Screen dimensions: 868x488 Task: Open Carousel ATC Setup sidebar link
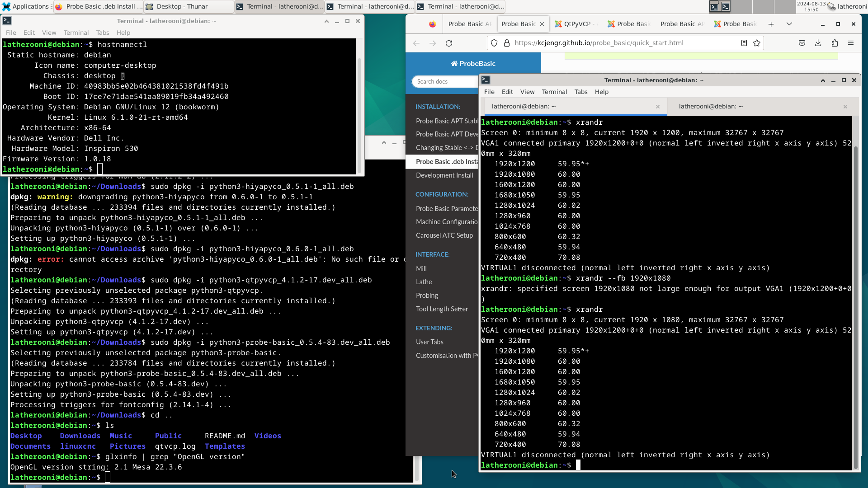444,235
